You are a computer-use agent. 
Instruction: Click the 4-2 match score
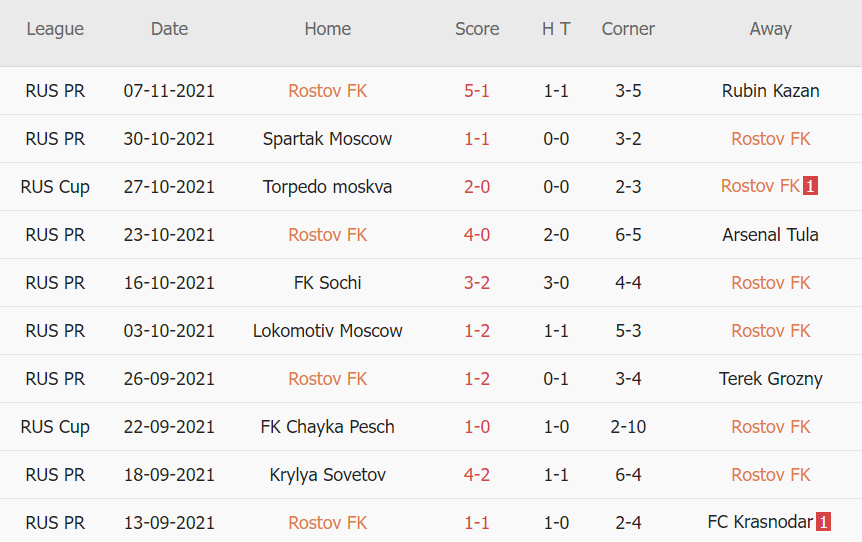pos(477,475)
